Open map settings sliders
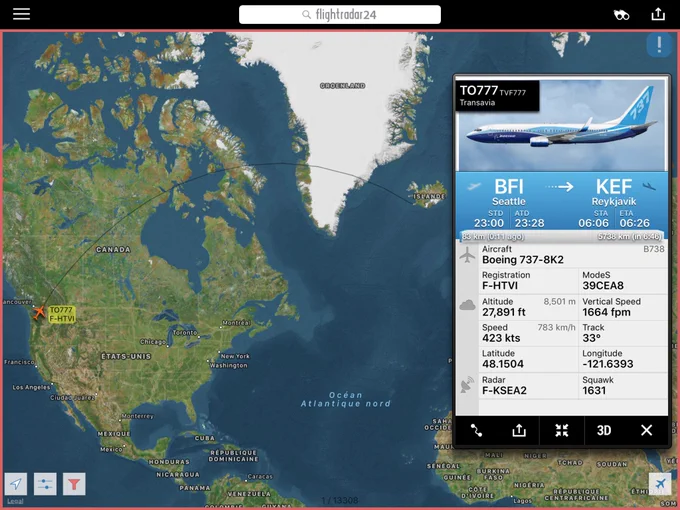The width and height of the screenshot is (680, 510). point(45,484)
